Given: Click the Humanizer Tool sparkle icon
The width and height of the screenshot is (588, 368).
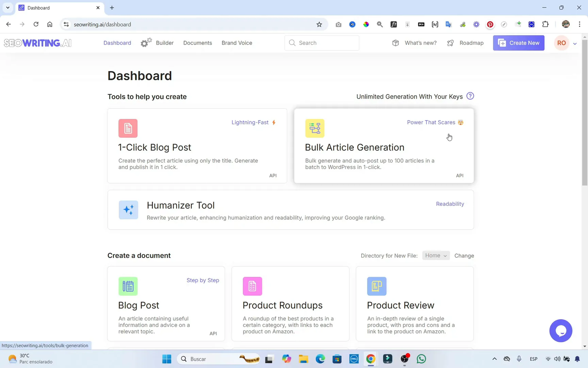Looking at the screenshot, I should pos(128,210).
